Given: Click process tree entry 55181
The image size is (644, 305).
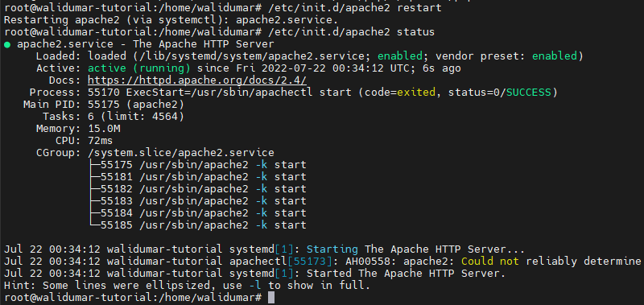Looking at the screenshot, I should point(198,177).
